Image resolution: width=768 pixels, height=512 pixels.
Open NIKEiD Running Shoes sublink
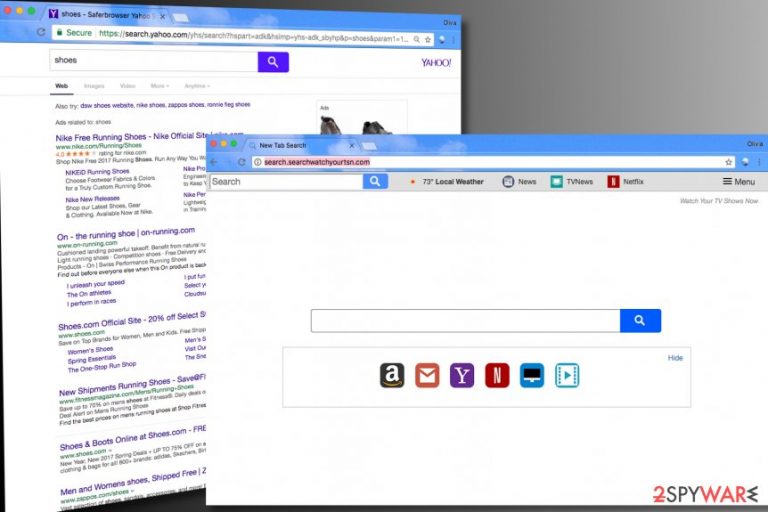(97, 172)
